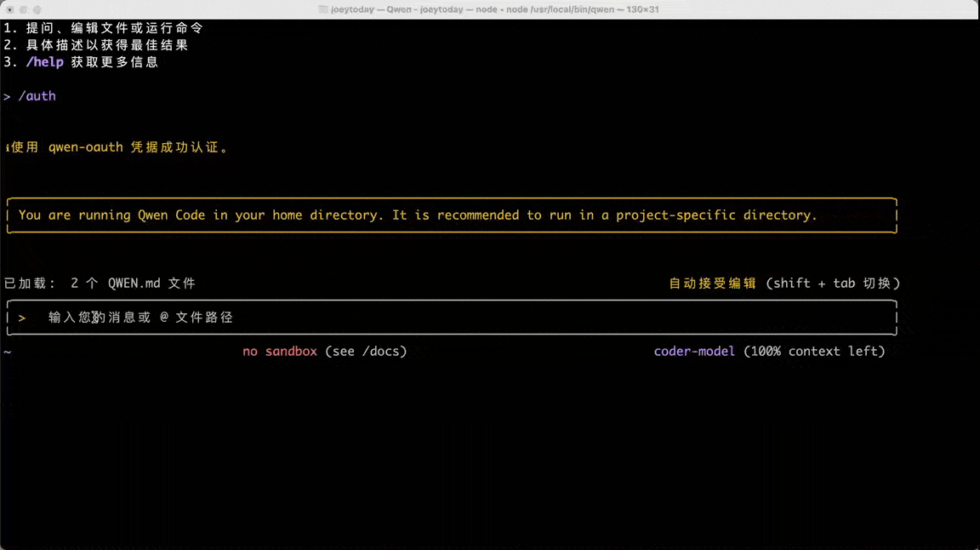Click the '已加载: 2 个 QWEN.md 文件' status
Viewport: 980px width, 550px height.
coord(100,284)
